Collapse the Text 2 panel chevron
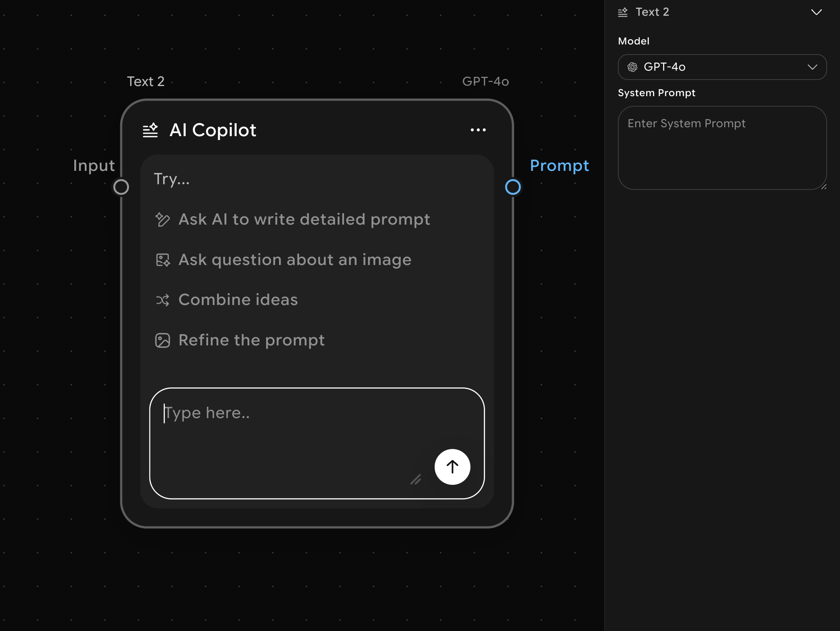This screenshot has width=840, height=631. pos(816,12)
